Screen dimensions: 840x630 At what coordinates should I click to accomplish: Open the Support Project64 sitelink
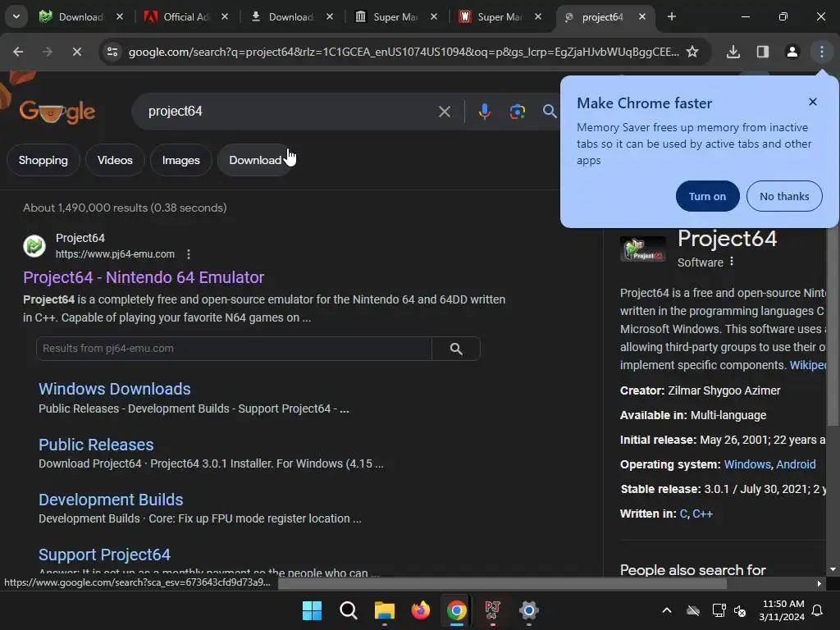click(104, 555)
